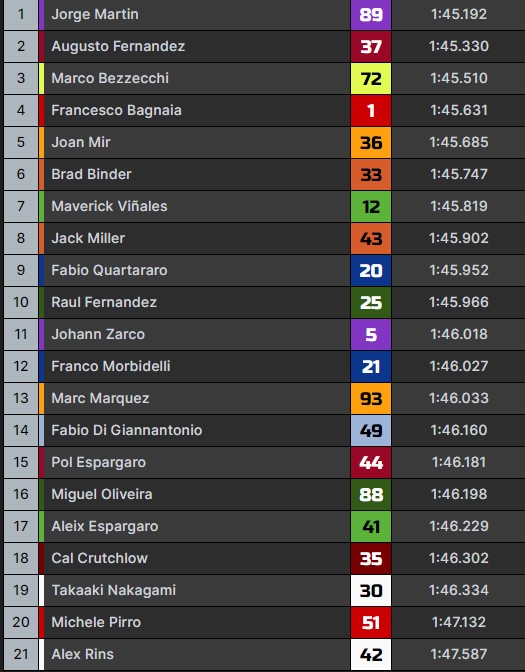The image size is (525, 672).
Task: Select rider name Francesco Bagnaia
Action: (116, 110)
